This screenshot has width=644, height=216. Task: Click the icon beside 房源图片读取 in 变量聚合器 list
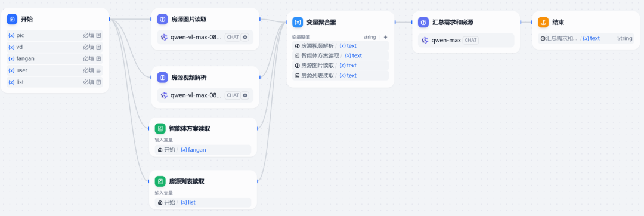click(298, 66)
